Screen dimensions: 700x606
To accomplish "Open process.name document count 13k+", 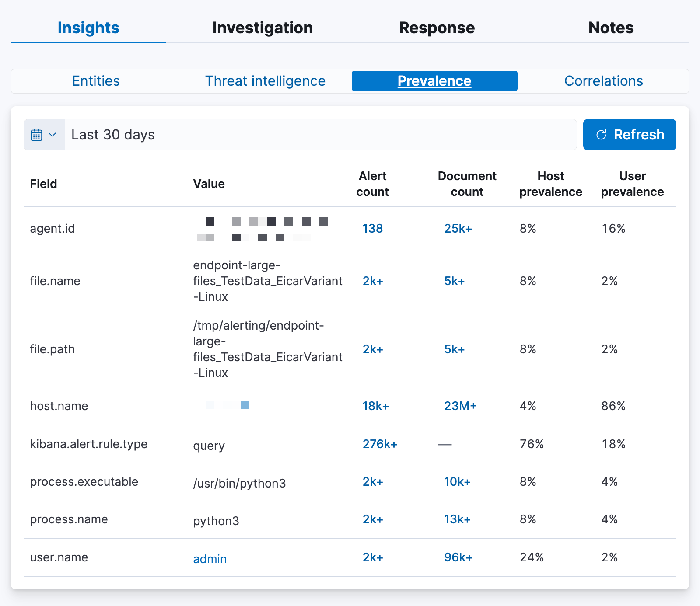I will 457,519.
